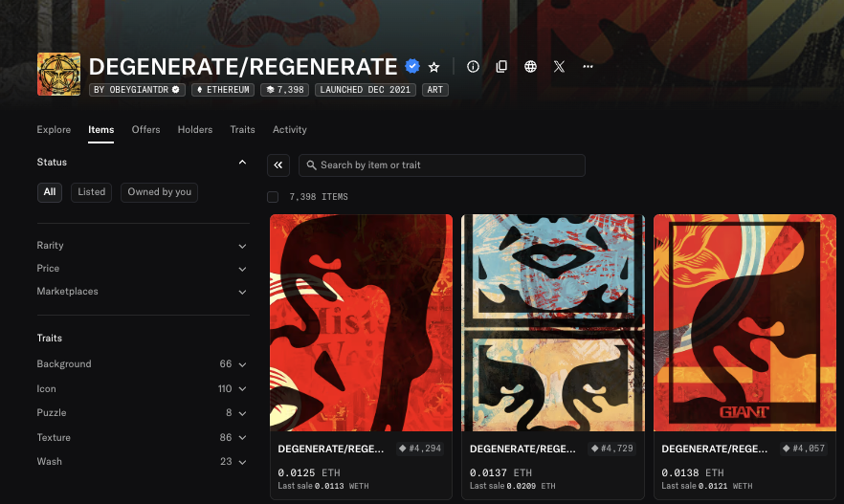Image resolution: width=844 pixels, height=504 pixels.
Task: Click the item title of card #4,057
Action: (715, 449)
